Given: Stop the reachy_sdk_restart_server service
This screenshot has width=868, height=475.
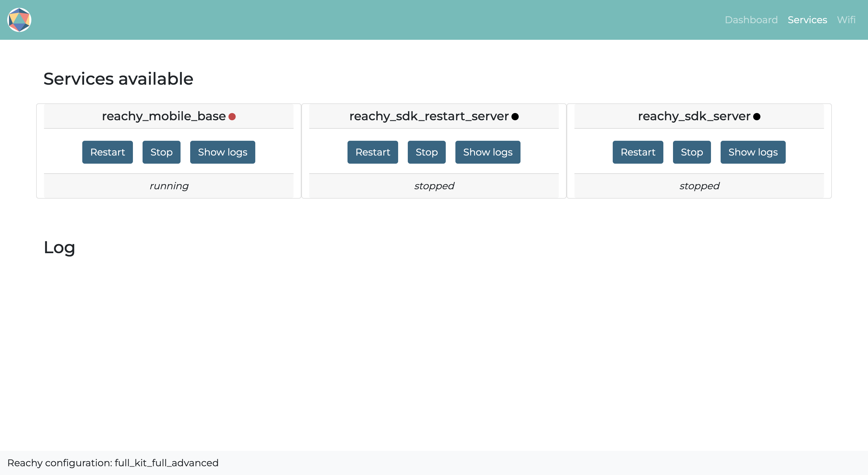Looking at the screenshot, I should (x=426, y=152).
